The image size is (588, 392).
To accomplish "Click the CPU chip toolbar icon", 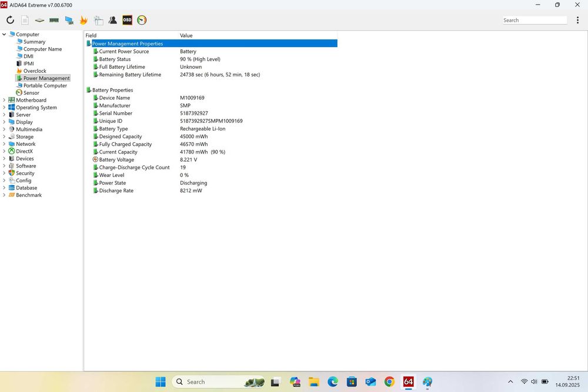I will coord(39,20).
